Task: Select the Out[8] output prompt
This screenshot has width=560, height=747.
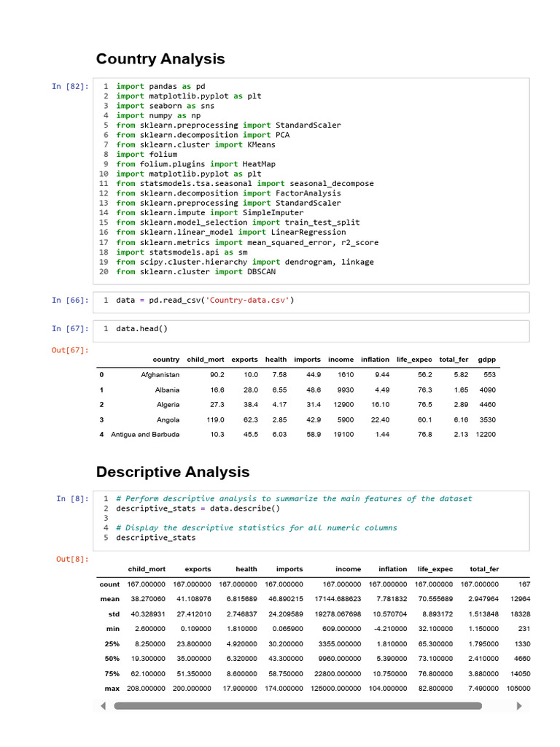Action: tap(72, 559)
